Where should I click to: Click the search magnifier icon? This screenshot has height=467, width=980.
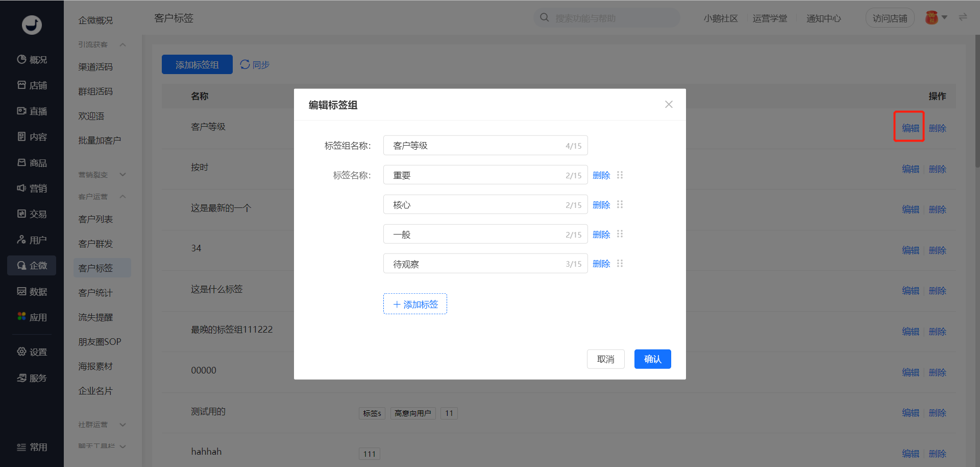pos(545,18)
